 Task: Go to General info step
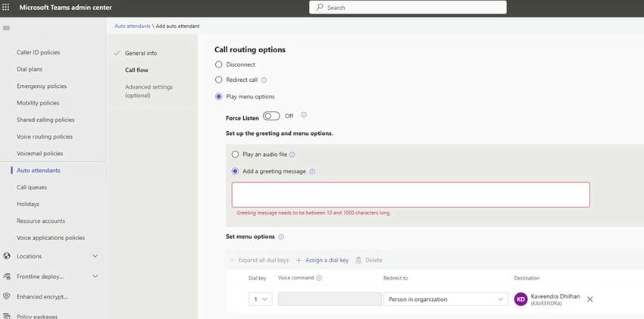(141, 53)
